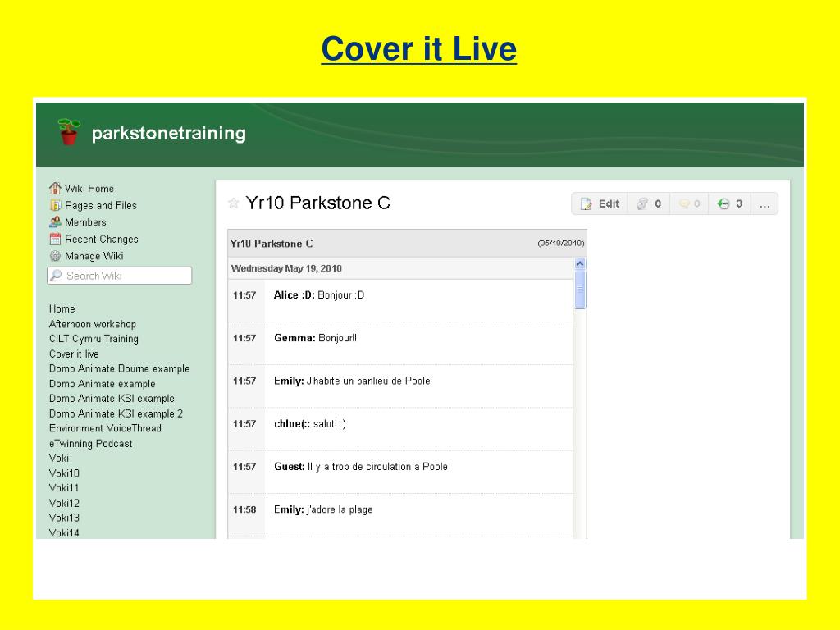Viewport: 840px width, 630px height.
Task: Open Domo Animate KSI example page
Action: click(112, 398)
